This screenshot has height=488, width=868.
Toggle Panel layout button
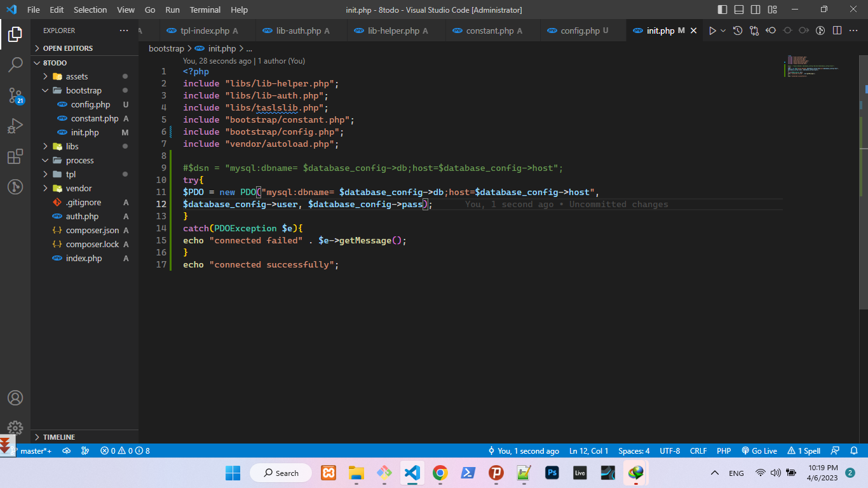point(739,10)
